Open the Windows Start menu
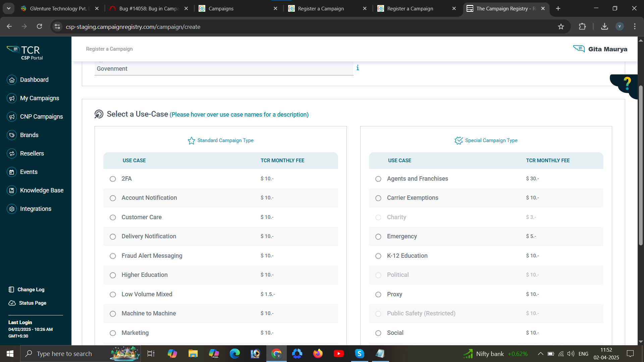The image size is (644, 362). [x=10, y=354]
